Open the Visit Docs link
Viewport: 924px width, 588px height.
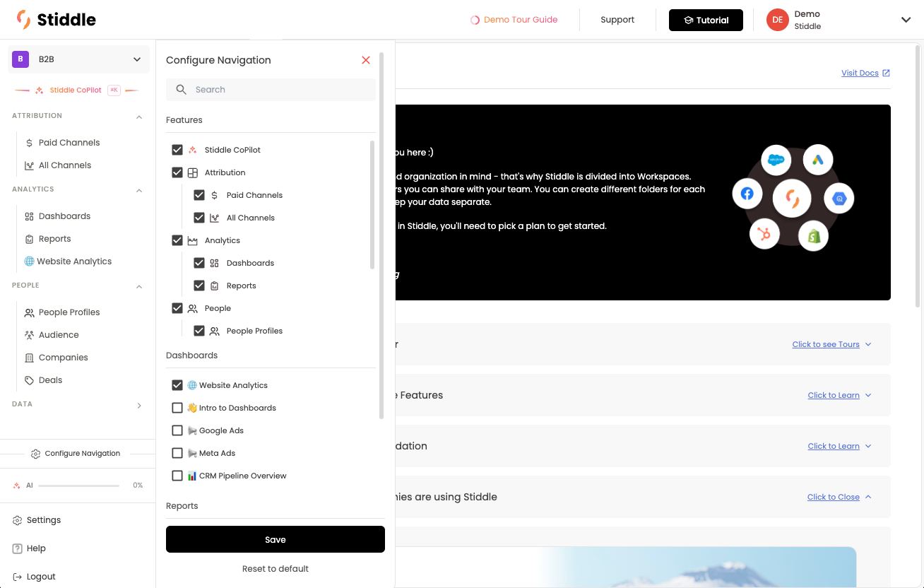(865, 73)
